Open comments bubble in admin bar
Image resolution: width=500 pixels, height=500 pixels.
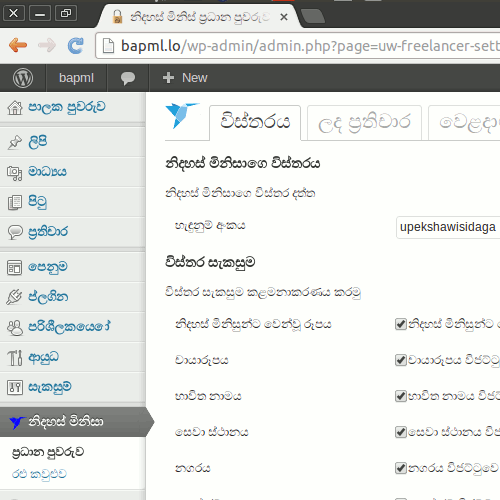click(x=128, y=78)
